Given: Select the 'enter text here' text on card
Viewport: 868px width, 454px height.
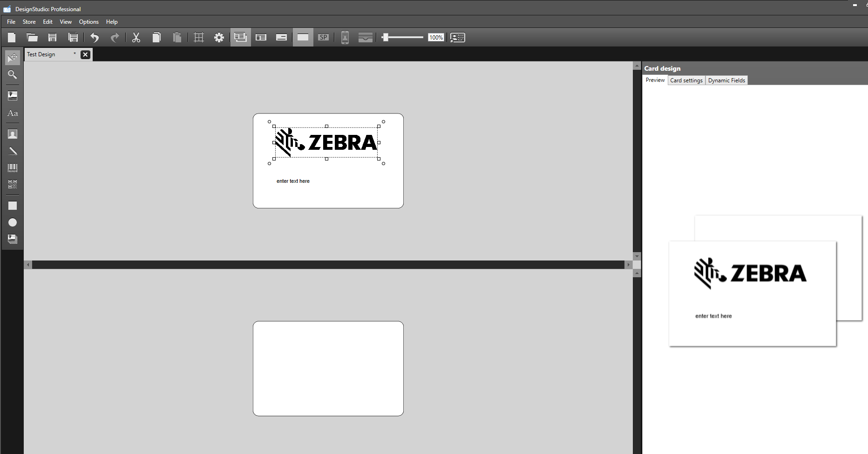Looking at the screenshot, I should click(293, 181).
